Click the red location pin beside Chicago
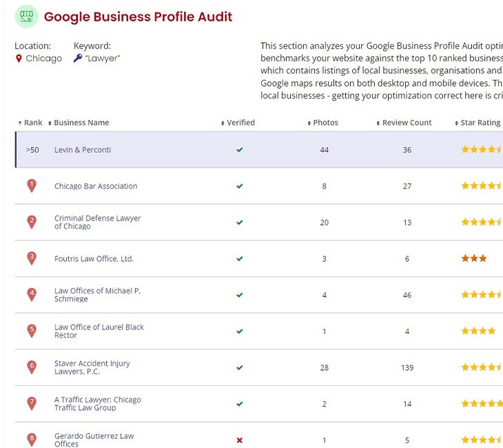 [19, 59]
